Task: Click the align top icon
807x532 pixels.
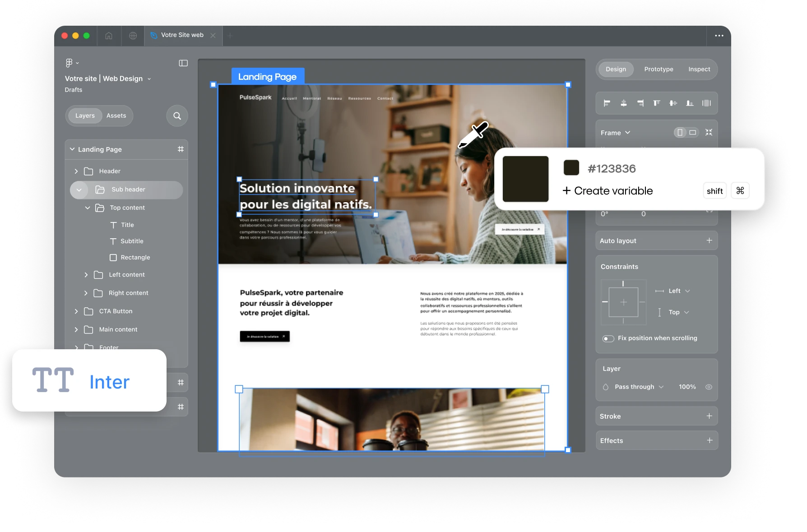Action: pos(657,103)
